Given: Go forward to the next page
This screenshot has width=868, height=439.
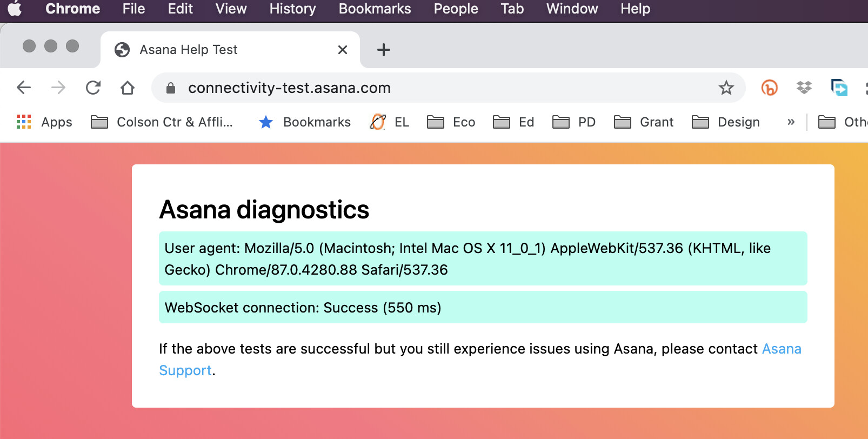Looking at the screenshot, I should pyautogui.click(x=58, y=88).
